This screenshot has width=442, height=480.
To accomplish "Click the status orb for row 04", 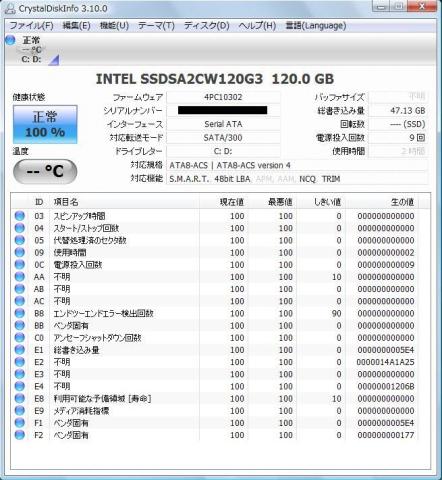I will 20,228.
